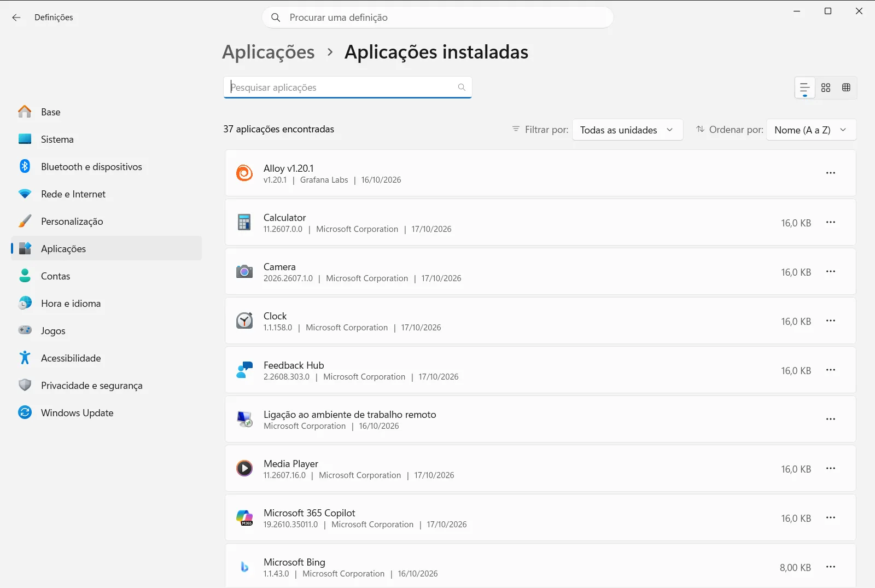Go to Bluetooth e dispositivos
Image resolution: width=875 pixels, height=588 pixels.
(107, 166)
